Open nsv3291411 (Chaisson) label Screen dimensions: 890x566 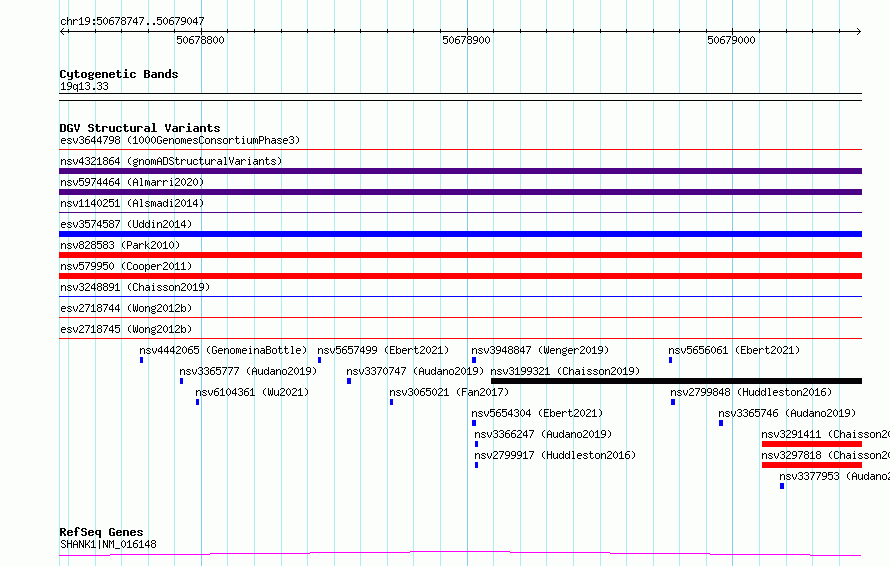click(x=825, y=434)
